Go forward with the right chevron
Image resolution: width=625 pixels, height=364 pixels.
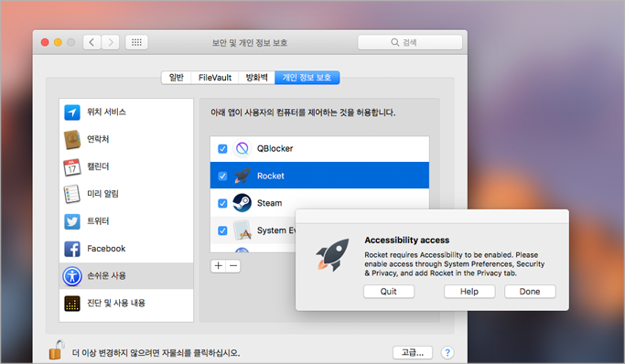click(x=111, y=42)
